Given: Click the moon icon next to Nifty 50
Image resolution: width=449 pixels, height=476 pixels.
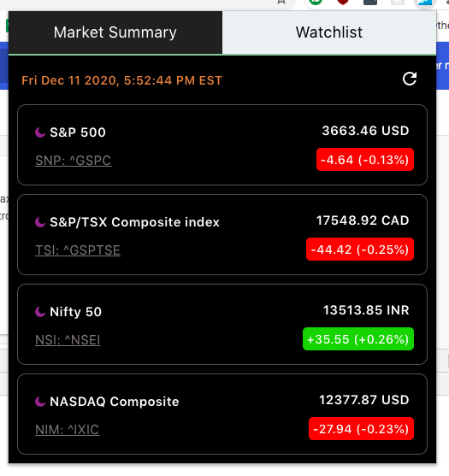Looking at the screenshot, I should point(40,312).
